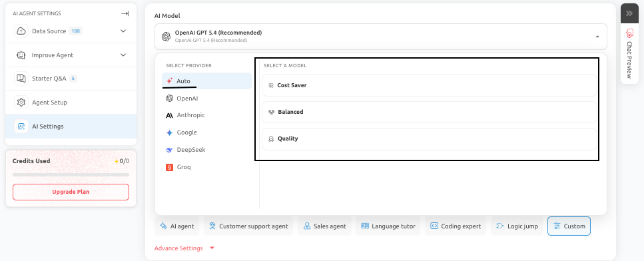Choose the Balanced model
This screenshot has height=261, width=644.
[x=429, y=112]
